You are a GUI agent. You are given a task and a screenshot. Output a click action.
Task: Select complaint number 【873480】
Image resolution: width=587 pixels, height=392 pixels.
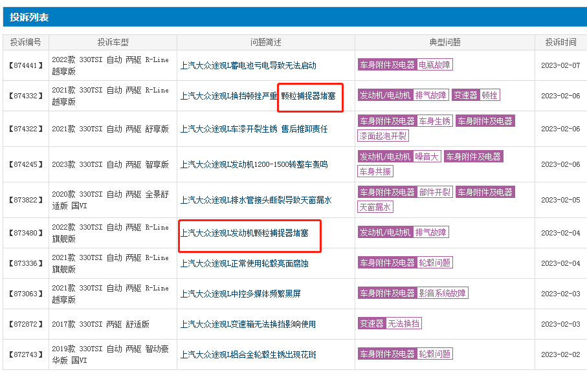[x=25, y=233]
